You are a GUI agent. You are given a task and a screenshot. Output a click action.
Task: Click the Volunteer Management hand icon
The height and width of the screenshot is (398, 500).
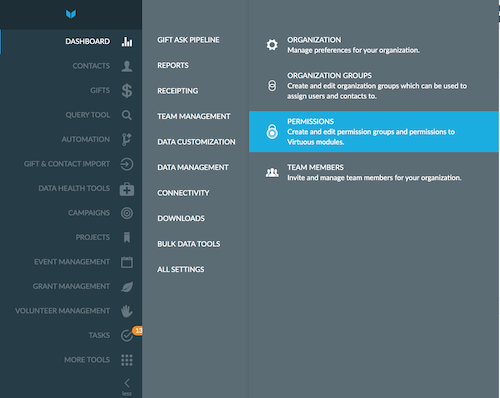(x=127, y=311)
